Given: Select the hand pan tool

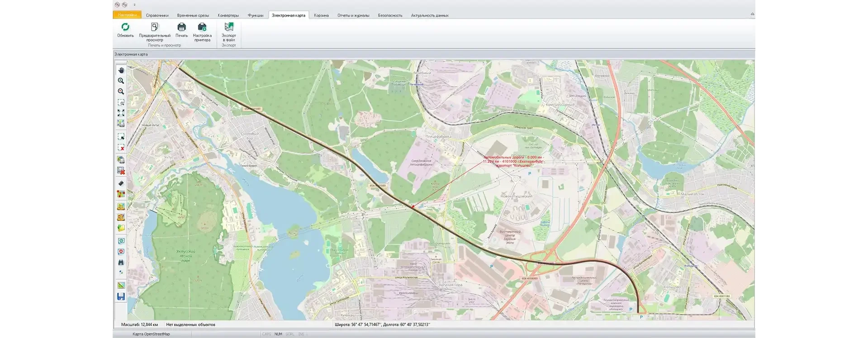Looking at the screenshot, I should tap(121, 70).
